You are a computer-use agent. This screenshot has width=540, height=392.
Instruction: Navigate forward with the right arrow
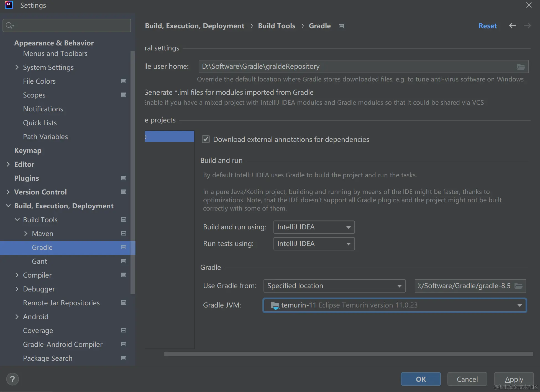527,26
